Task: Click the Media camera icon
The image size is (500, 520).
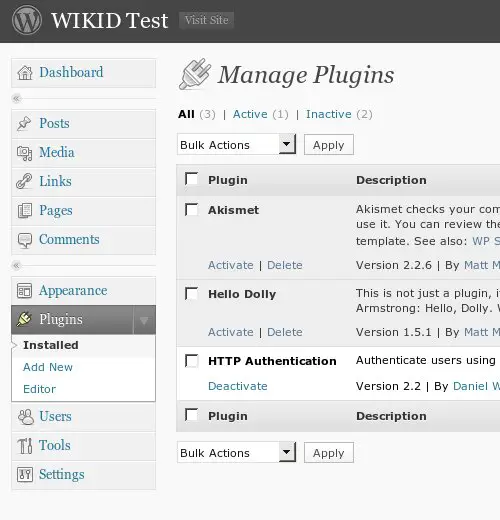Action: (25, 153)
